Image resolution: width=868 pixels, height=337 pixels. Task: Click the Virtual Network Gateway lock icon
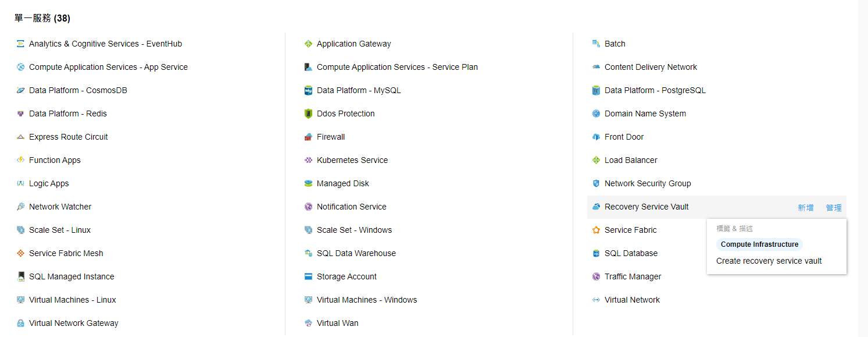[x=21, y=323]
